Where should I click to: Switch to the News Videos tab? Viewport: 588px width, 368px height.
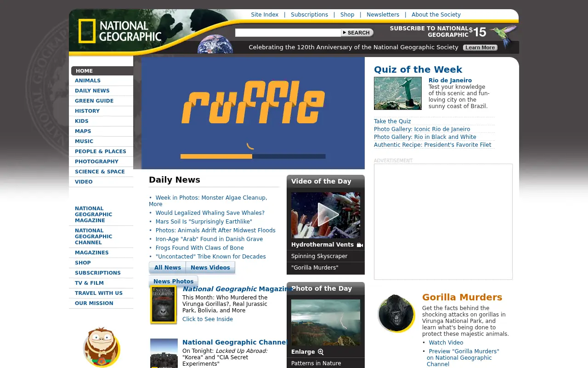[210, 268]
